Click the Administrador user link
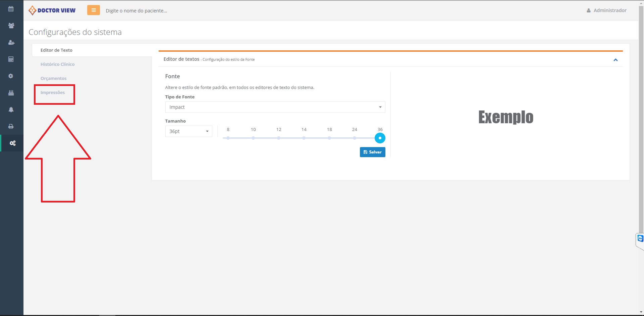Image resolution: width=644 pixels, height=316 pixels. tap(606, 10)
